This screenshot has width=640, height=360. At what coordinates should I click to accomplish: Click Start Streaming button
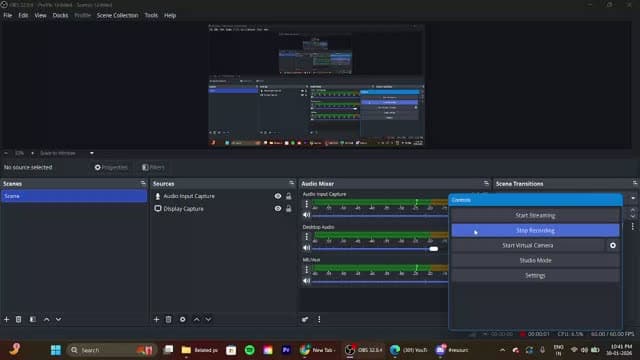[x=535, y=215]
